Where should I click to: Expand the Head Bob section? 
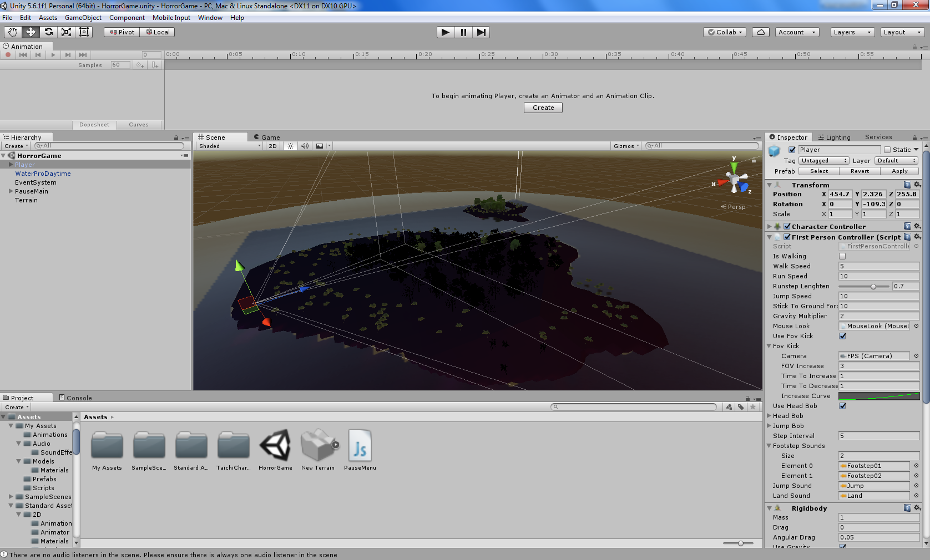click(770, 416)
